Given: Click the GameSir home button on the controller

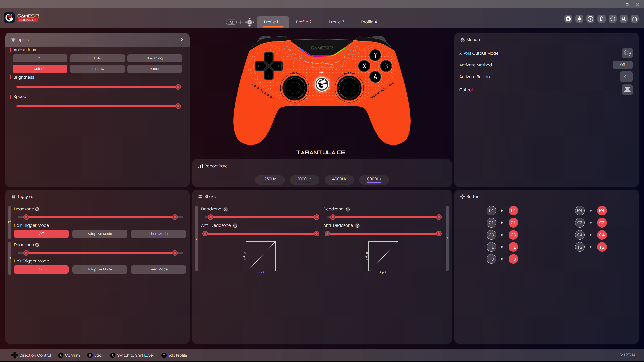Looking at the screenshot, I should [322, 84].
